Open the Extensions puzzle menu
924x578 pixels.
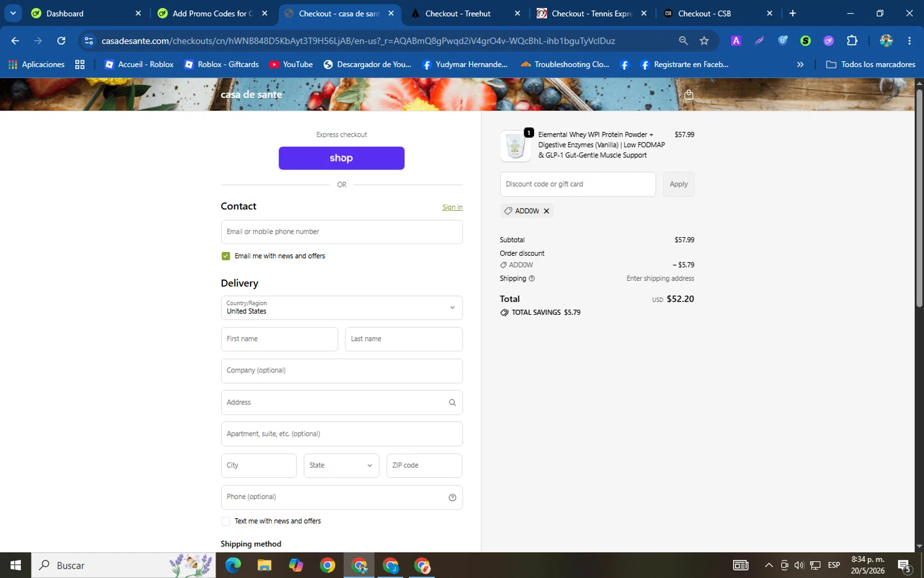point(852,41)
